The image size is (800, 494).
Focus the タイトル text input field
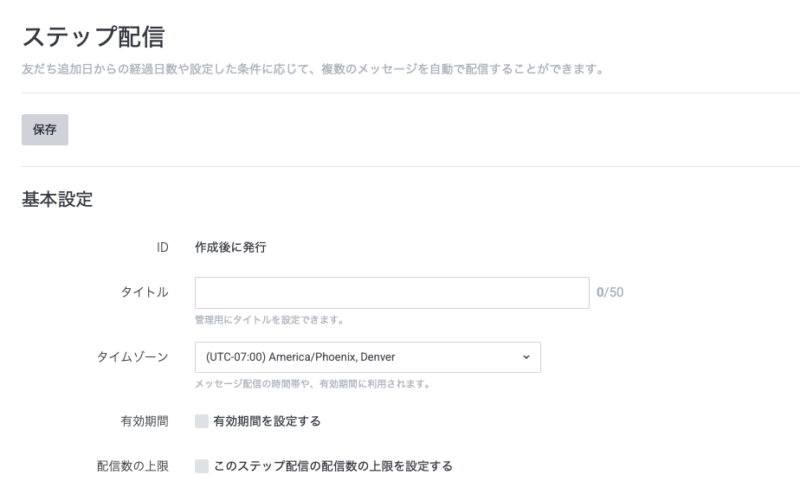point(392,293)
